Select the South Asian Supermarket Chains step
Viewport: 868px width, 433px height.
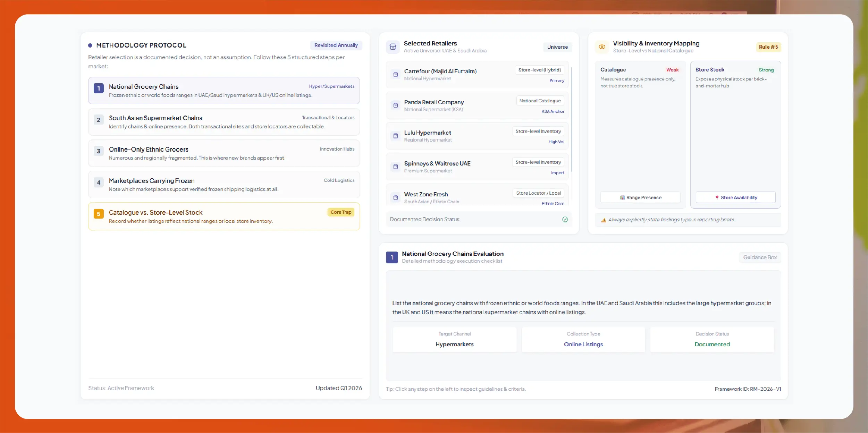(224, 122)
